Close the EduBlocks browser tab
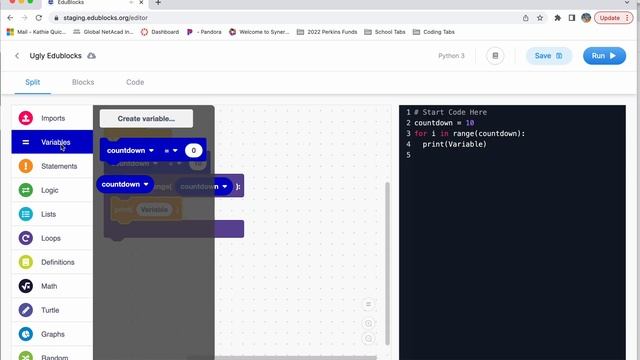The image size is (640, 360). [x=141, y=3]
